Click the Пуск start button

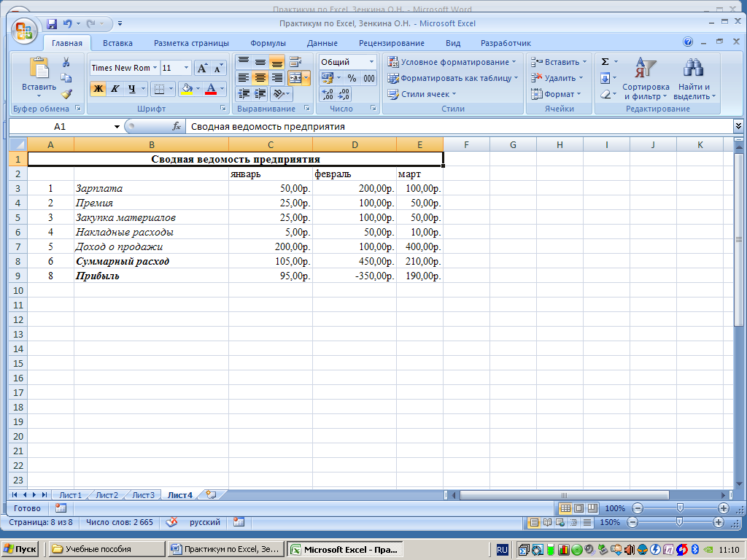click(x=20, y=549)
